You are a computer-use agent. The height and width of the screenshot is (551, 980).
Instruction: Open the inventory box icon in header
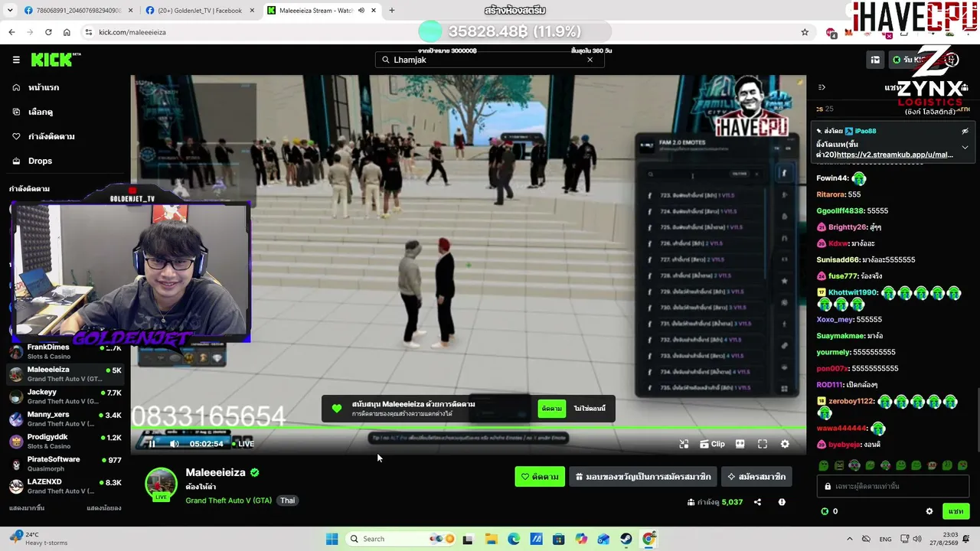pos(875,60)
